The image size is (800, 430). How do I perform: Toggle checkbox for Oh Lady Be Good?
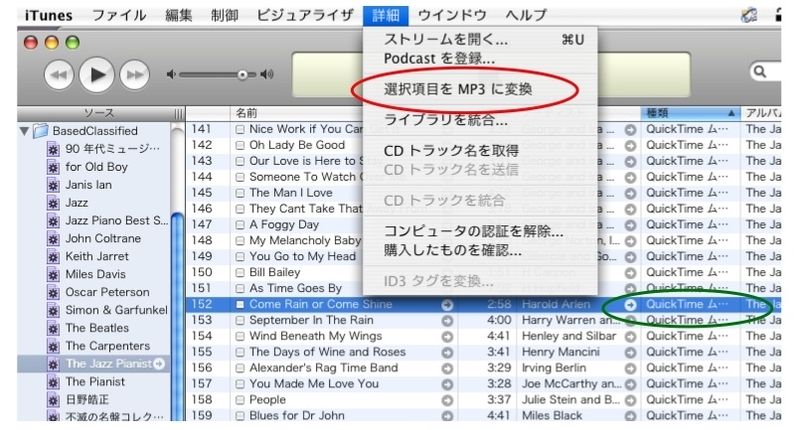tap(240, 145)
